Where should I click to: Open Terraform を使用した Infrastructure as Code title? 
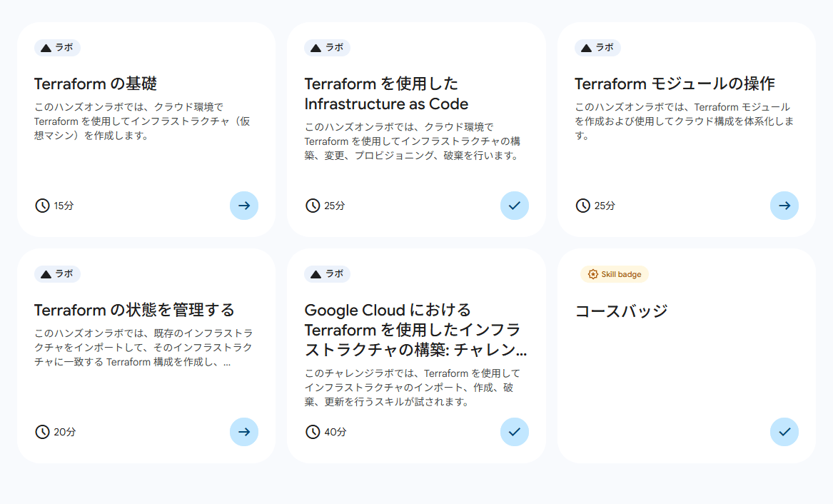[386, 94]
